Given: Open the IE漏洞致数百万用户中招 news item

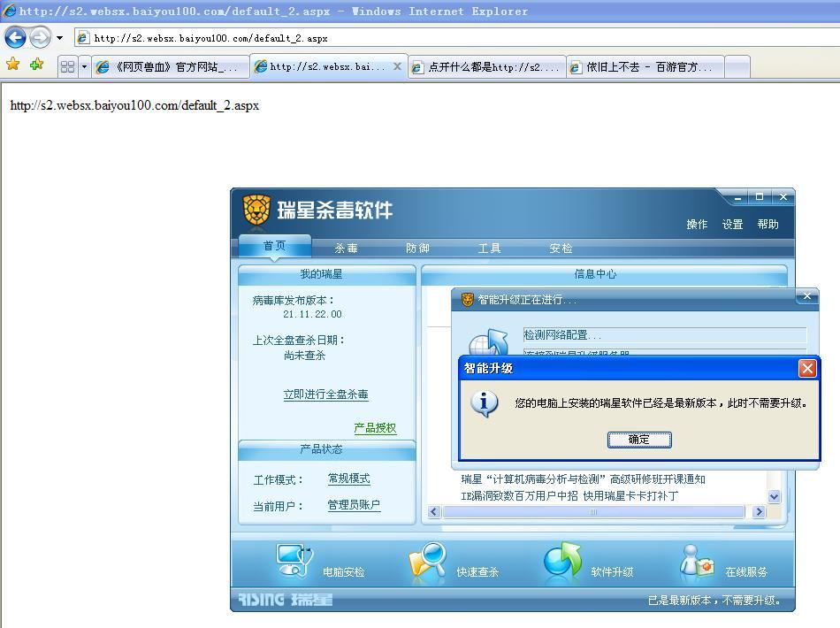Looking at the screenshot, I should tap(569, 495).
